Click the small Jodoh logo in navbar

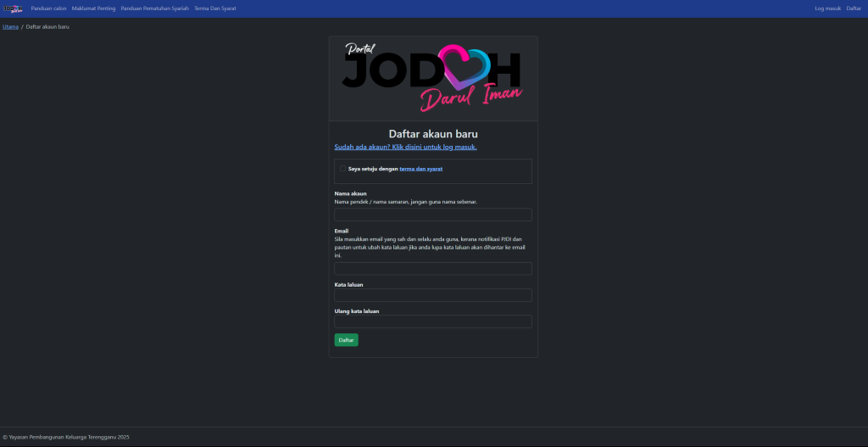pos(13,8)
